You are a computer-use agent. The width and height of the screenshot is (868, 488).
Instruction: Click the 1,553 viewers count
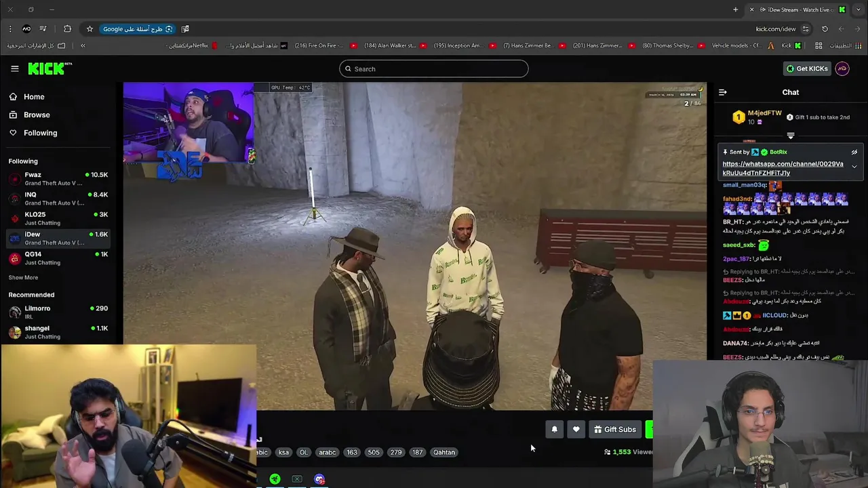(628, 452)
